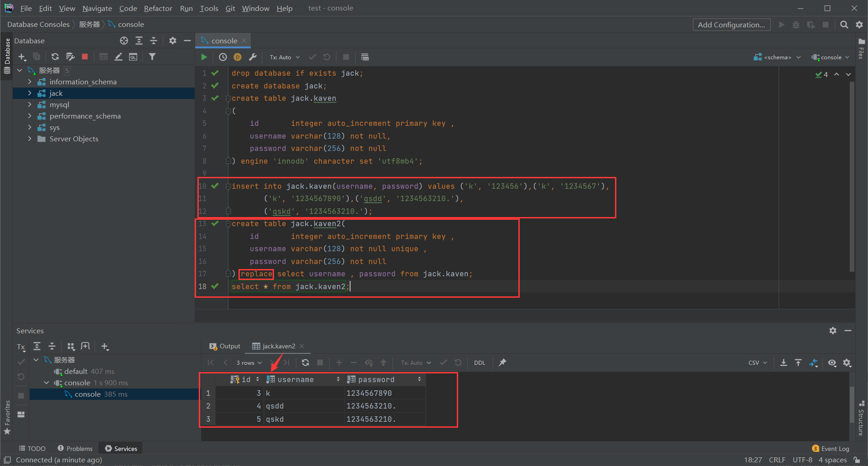
Task: Expand the Server Objects node
Action: pyautogui.click(x=30, y=139)
